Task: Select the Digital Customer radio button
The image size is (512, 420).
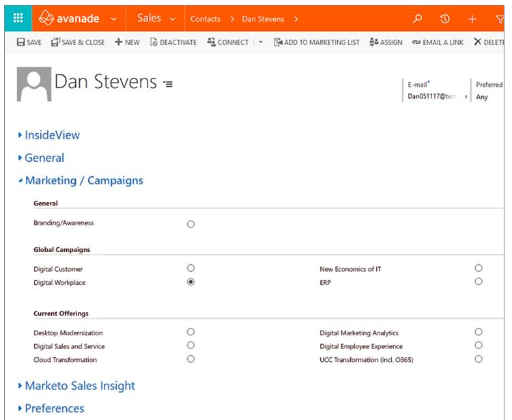Action: 190,268
